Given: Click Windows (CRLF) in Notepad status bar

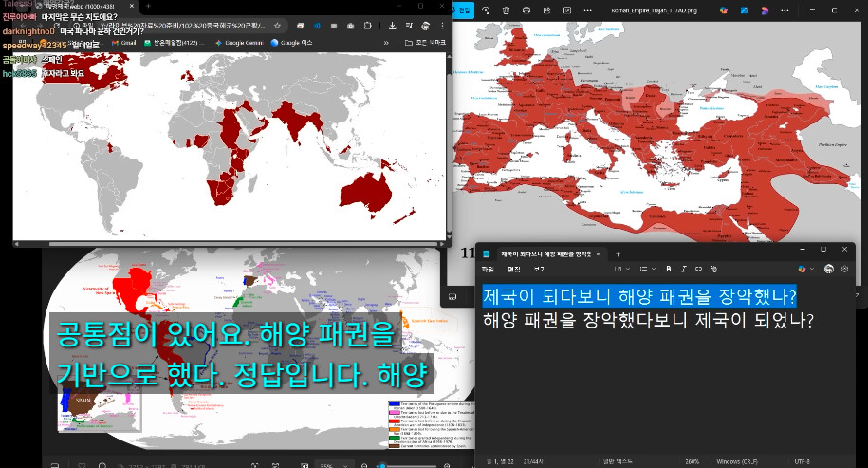Looking at the screenshot, I should (737, 461).
